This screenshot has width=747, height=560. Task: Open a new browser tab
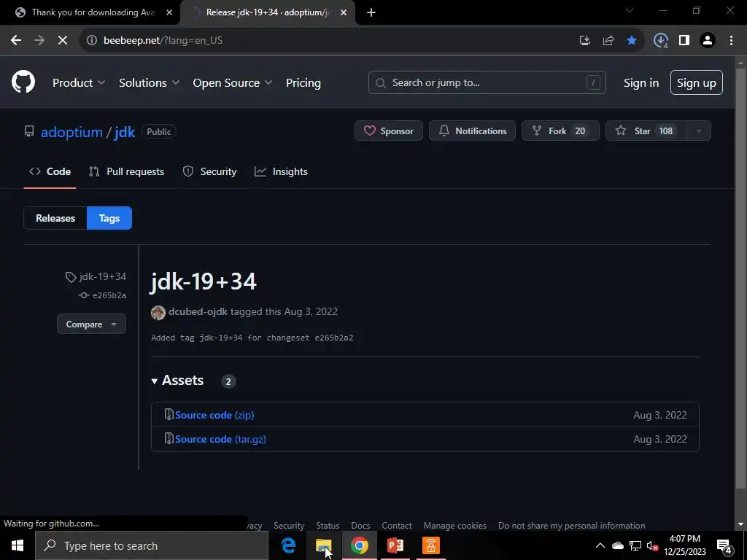click(x=371, y=12)
